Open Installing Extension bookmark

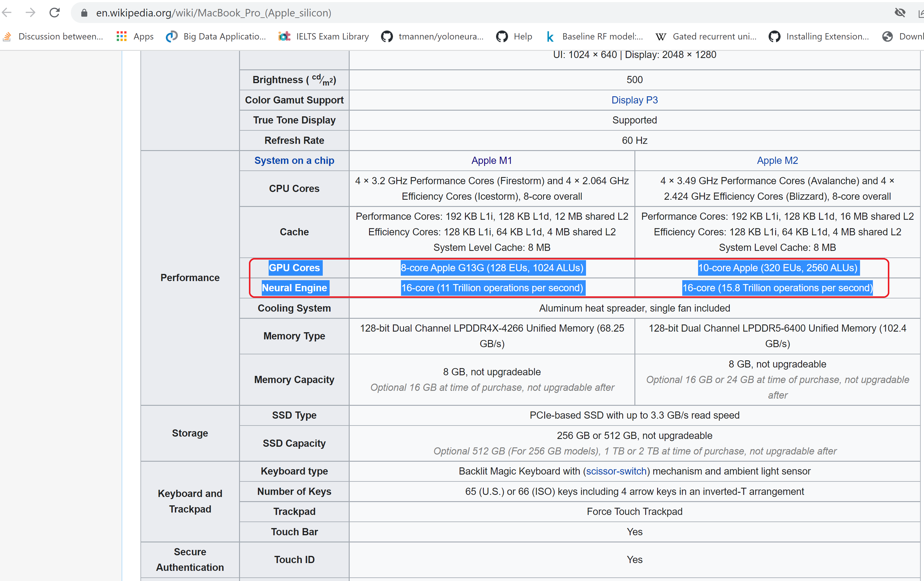pos(819,36)
